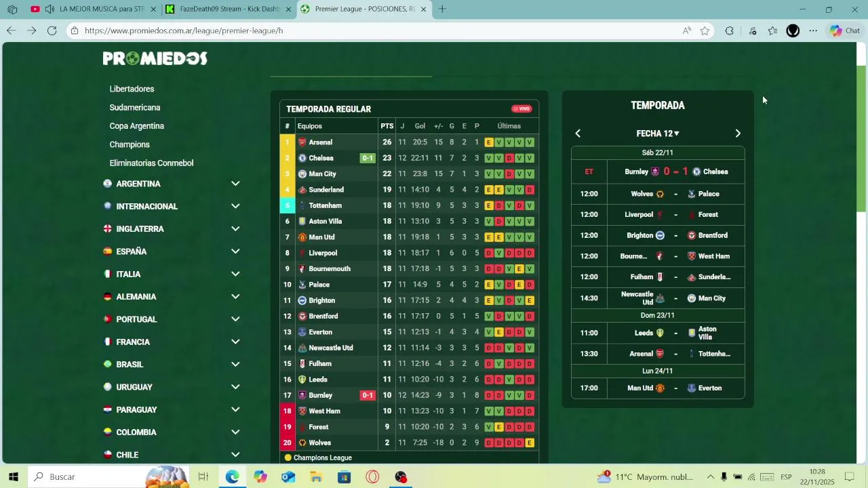Close the Premier League browser tab
Screen dimensions: 868x488
424,9
